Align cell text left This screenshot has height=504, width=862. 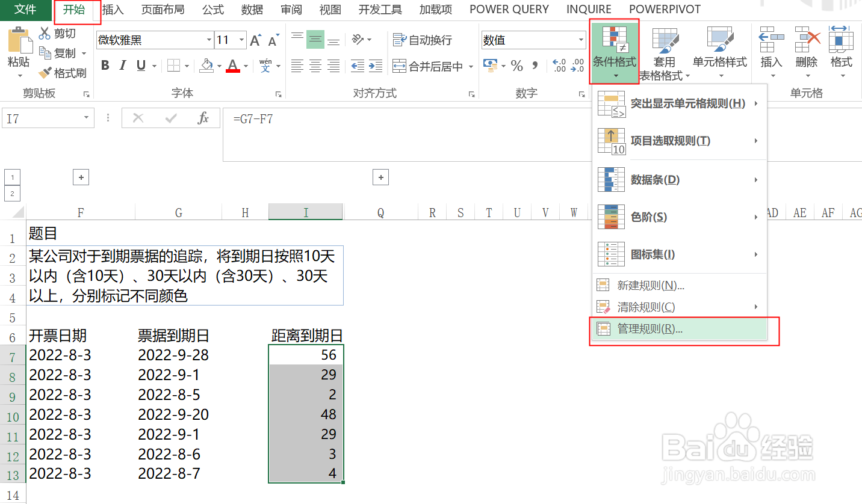297,66
